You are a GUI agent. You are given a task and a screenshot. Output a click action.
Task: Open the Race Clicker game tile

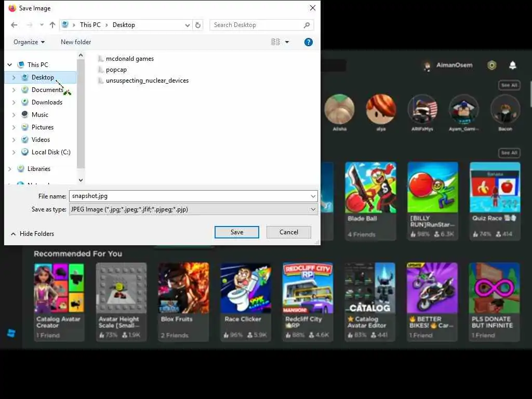pos(246,302)
